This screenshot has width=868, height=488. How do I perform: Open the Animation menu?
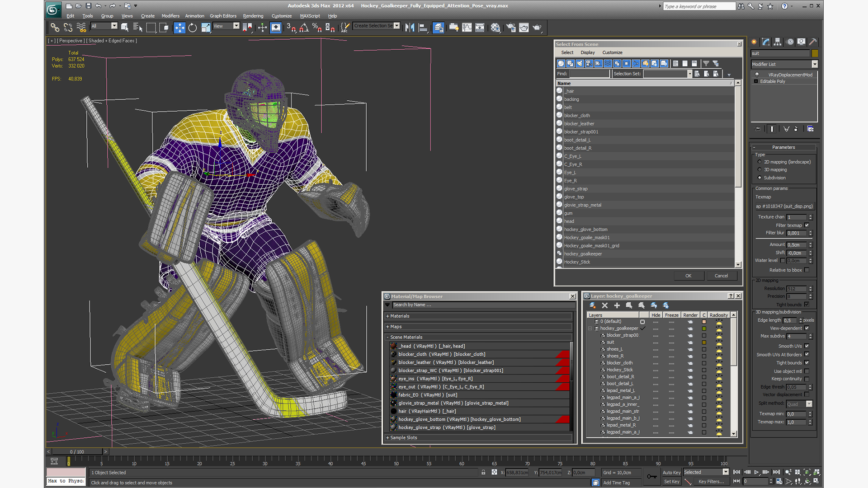pyautogui.click(x=194, y=16)
